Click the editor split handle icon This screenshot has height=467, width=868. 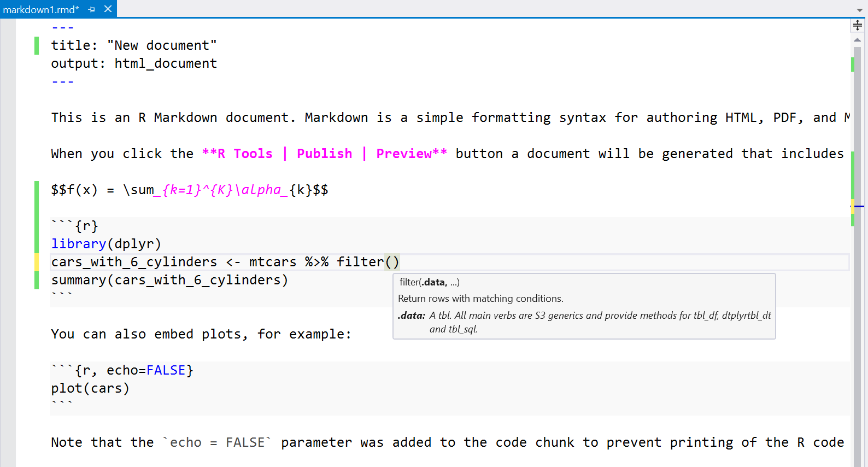[x=858, y=25]
